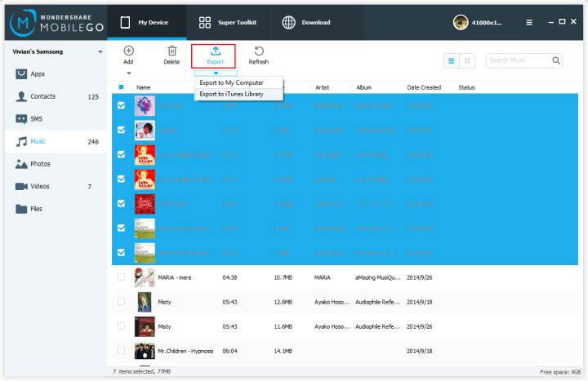588x381 pixels.
Task: Check the MARiA - mere song
Action: [x=121, y=277]
